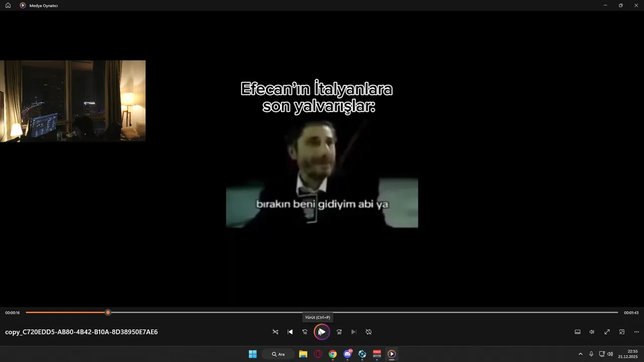
Task: Click the video frame showing Efecan'ın İtalyanlara
Action: coord(322,153)
